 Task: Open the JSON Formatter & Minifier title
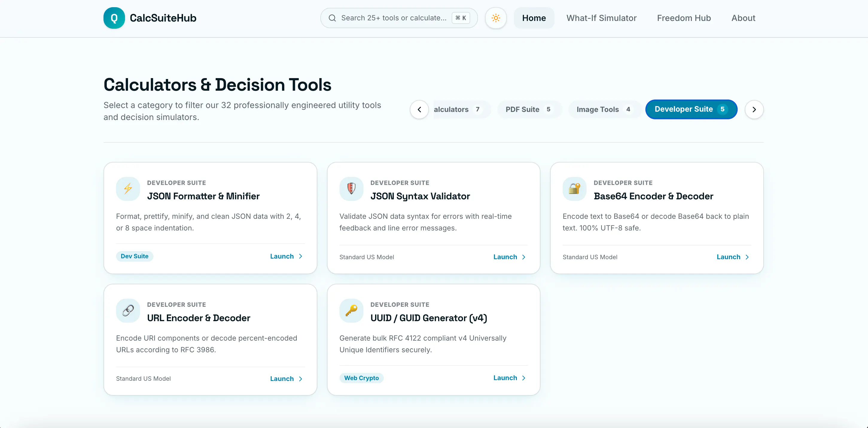(x=203, y=196)
